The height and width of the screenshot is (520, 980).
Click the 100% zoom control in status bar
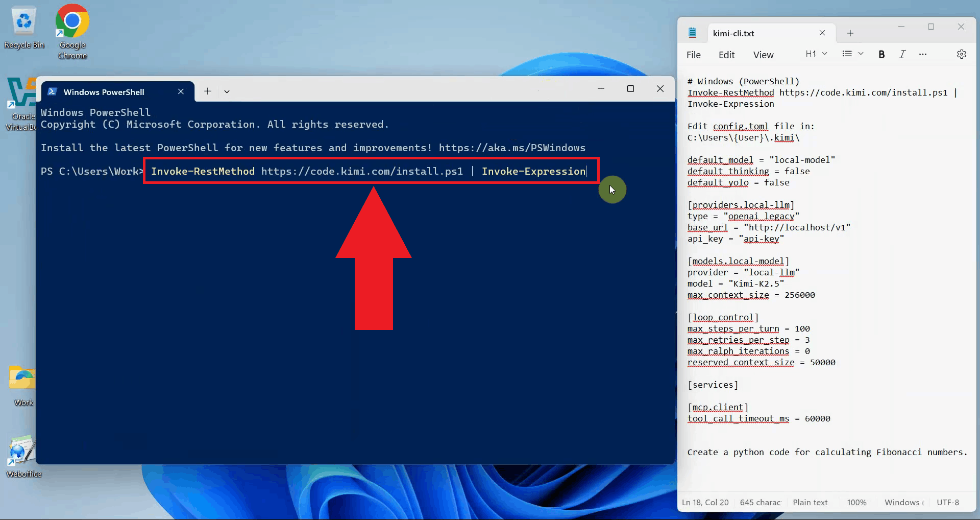pos(856,502)
